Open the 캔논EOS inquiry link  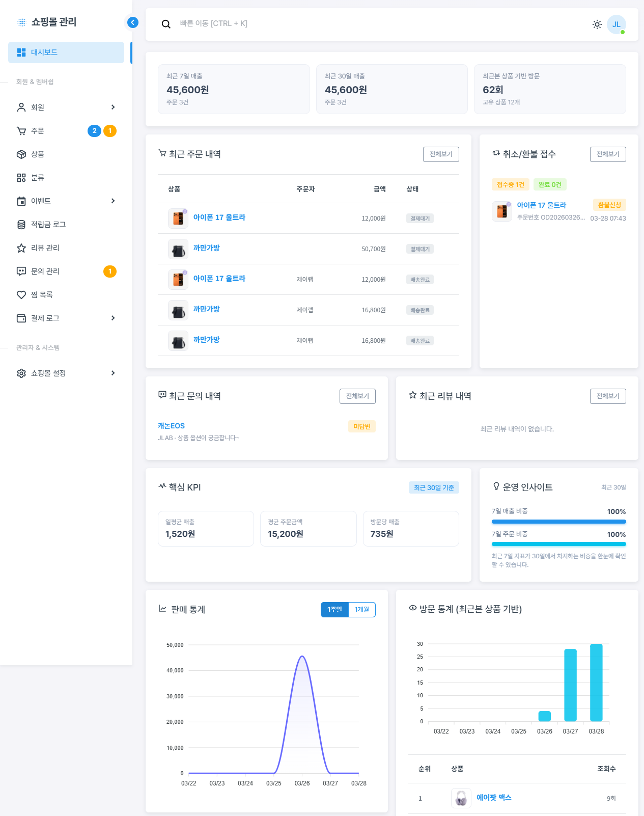pyautogui.click(x=171, y=426)
